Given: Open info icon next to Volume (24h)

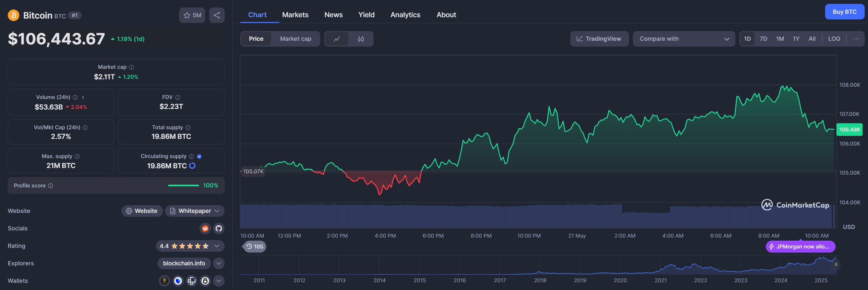Looking at the screenshot, I should tap(76, 97).
